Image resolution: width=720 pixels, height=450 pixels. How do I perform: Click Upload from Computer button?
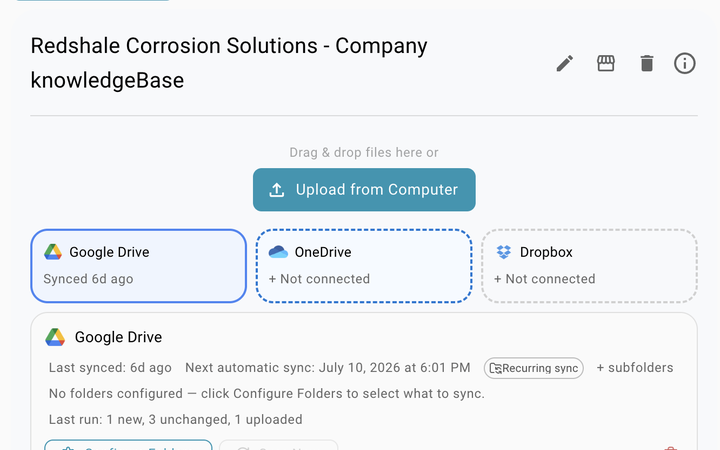[x=364, y=190]
